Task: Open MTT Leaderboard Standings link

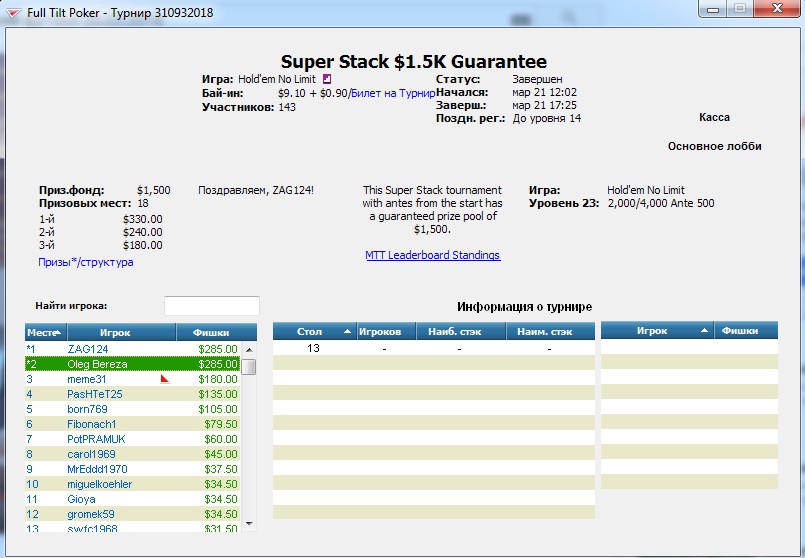Action: pos(433,255)
